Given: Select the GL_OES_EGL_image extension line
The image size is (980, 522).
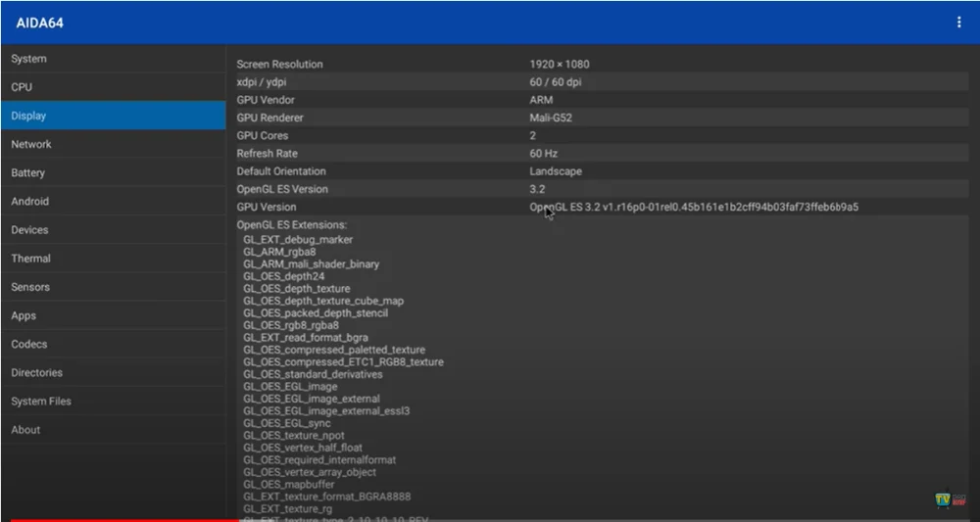Looking at the screenshot, I should click(290, 387).
